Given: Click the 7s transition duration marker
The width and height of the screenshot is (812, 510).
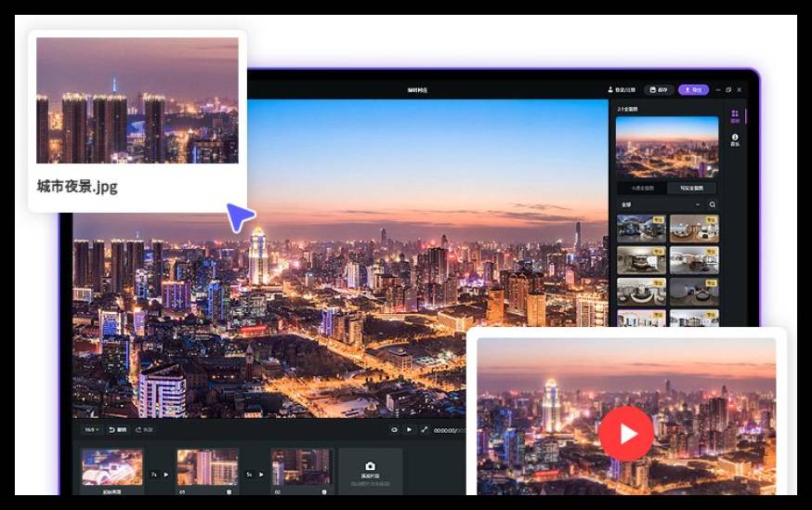Looking at the screenshot, I should [x=154, y=475].
